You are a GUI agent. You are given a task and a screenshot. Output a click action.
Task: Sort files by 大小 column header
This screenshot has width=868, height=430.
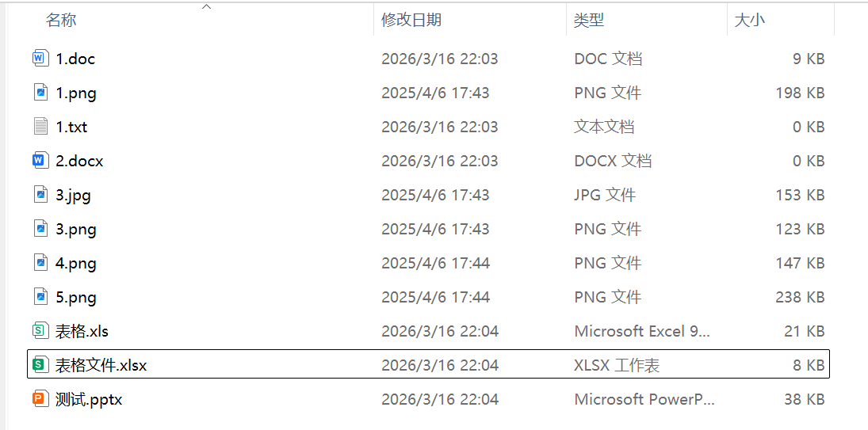point(750,21)
